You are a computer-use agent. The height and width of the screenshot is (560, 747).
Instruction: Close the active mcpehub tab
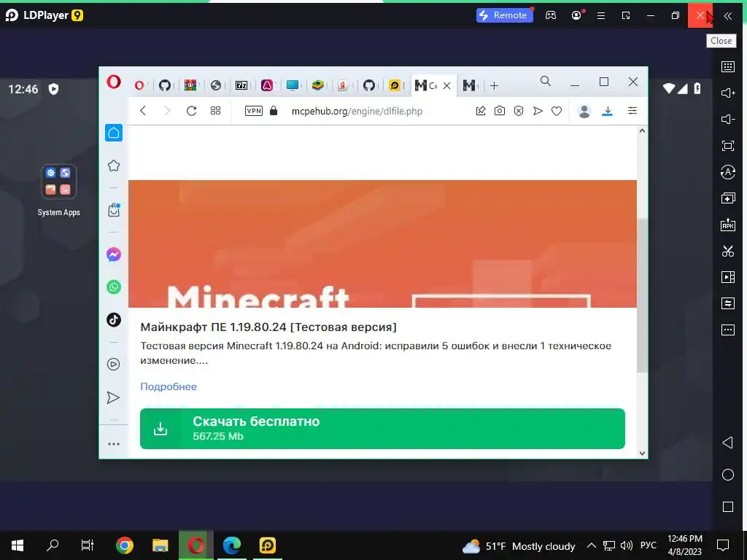447,86
